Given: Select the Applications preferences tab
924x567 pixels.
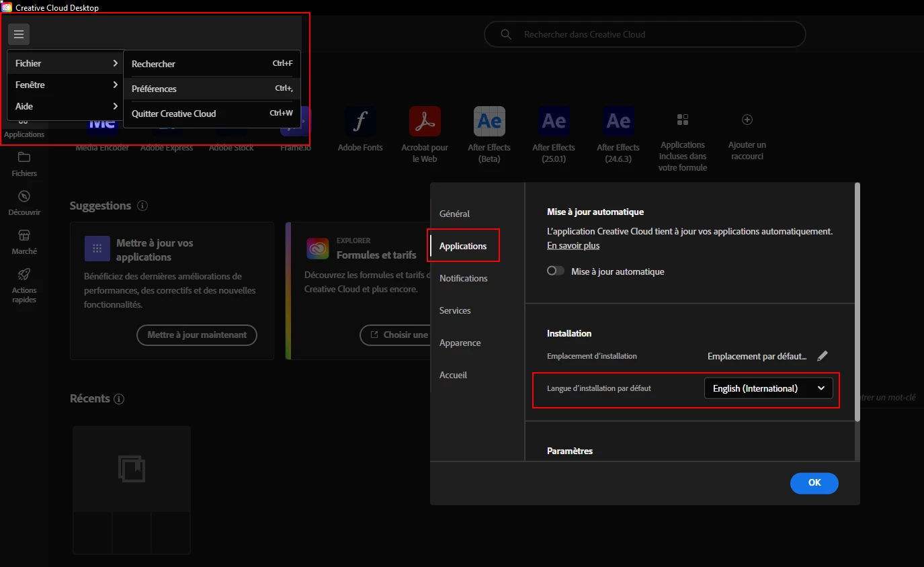Looking at the screenshot, I should tap(463, 246).
